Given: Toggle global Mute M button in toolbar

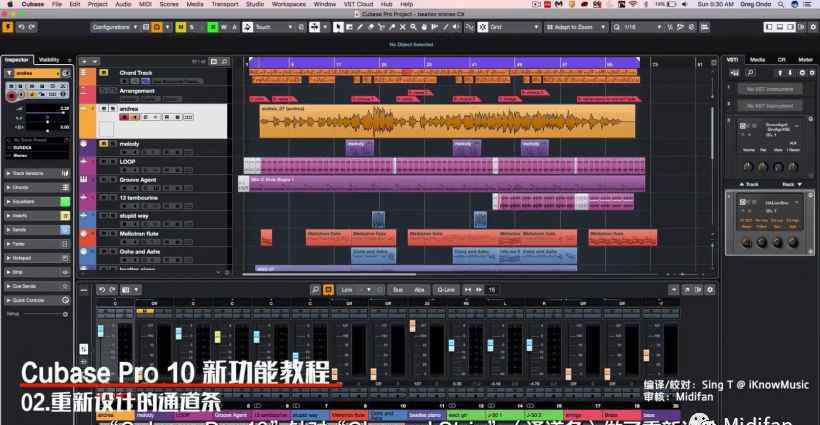Looking at the screenshot, I should pos(180,27).
